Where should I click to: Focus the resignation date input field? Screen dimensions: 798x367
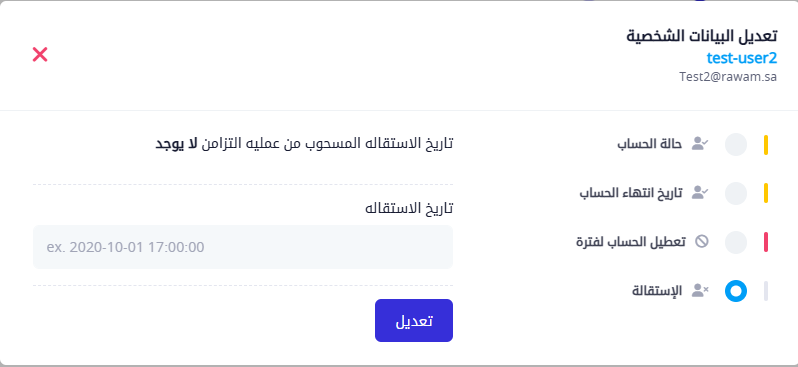[x=243, y=247]
